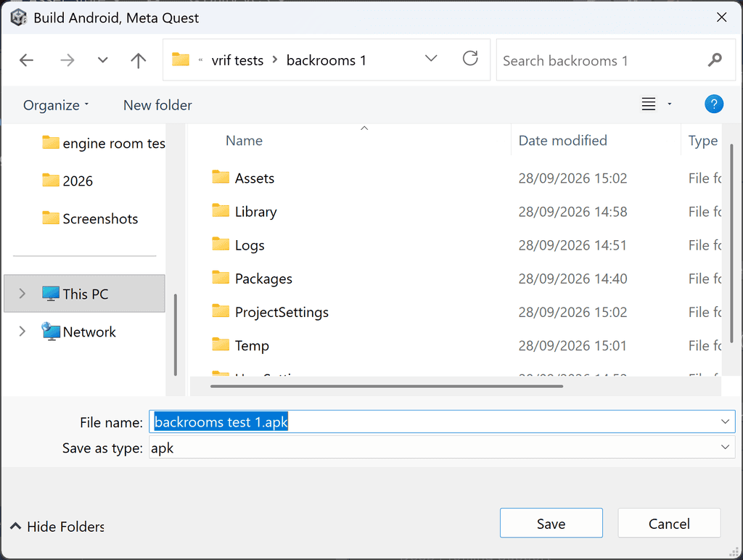Viewport: 743px width, 560px height.
Task: Select the Logs folder
Action: coord(250,245)
